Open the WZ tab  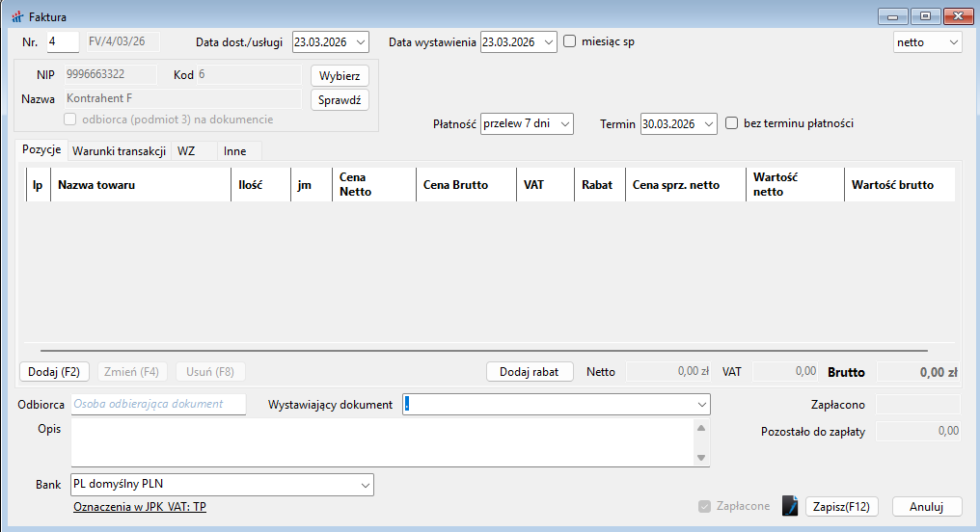click(x=186, y=151)
